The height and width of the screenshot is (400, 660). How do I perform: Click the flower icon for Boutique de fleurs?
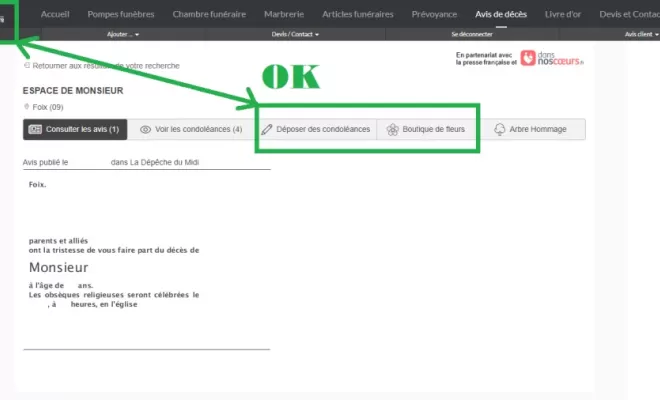coord(392,130)
